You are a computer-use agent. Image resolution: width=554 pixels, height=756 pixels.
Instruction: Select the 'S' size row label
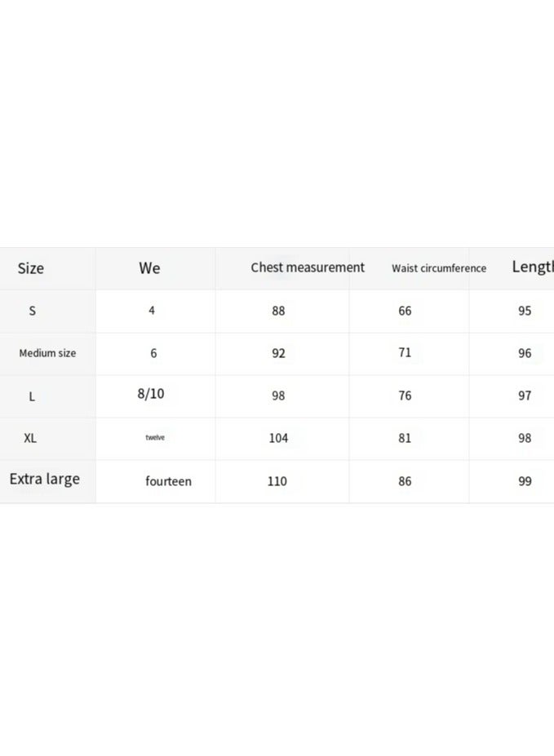coord(33,311)
